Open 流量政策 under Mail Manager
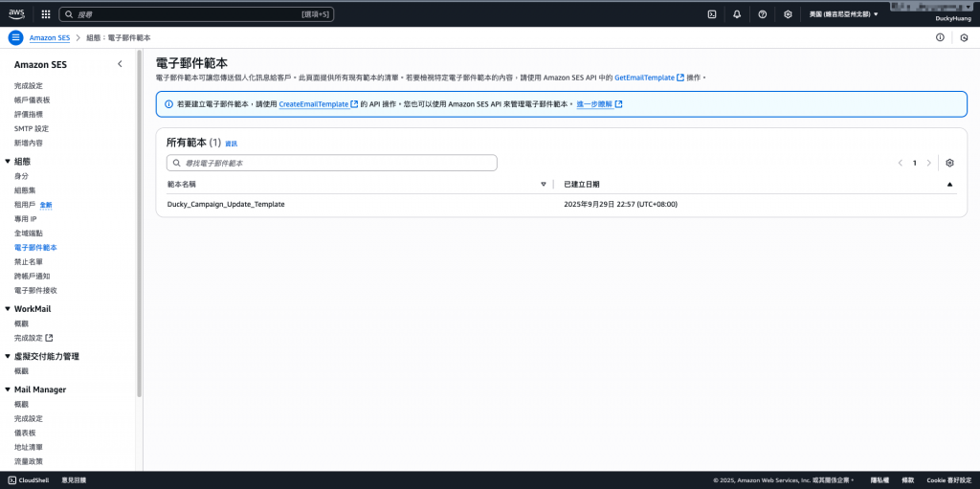This screenshot has width=980, height=489. (x=29, y=461)
